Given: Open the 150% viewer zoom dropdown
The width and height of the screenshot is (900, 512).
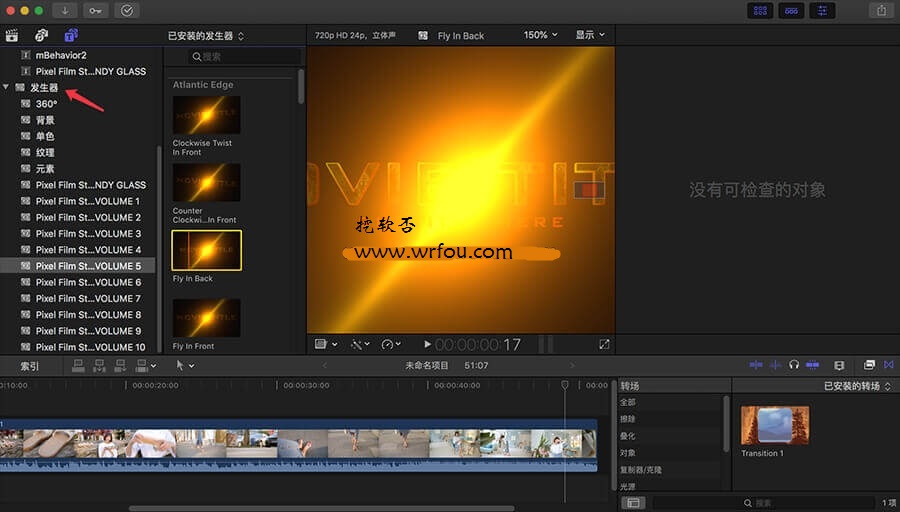Looking at the screenshot, I should coord(542,35).
